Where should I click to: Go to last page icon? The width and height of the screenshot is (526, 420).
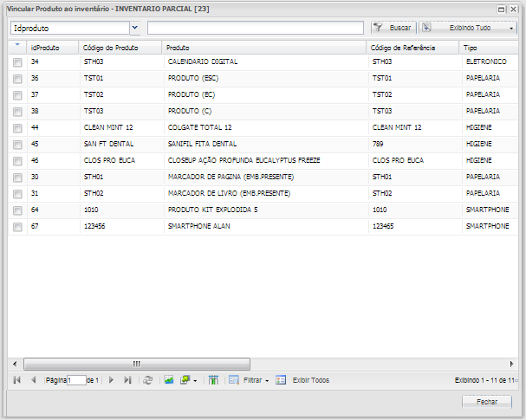pyautogui.click(x=127, y=380)
